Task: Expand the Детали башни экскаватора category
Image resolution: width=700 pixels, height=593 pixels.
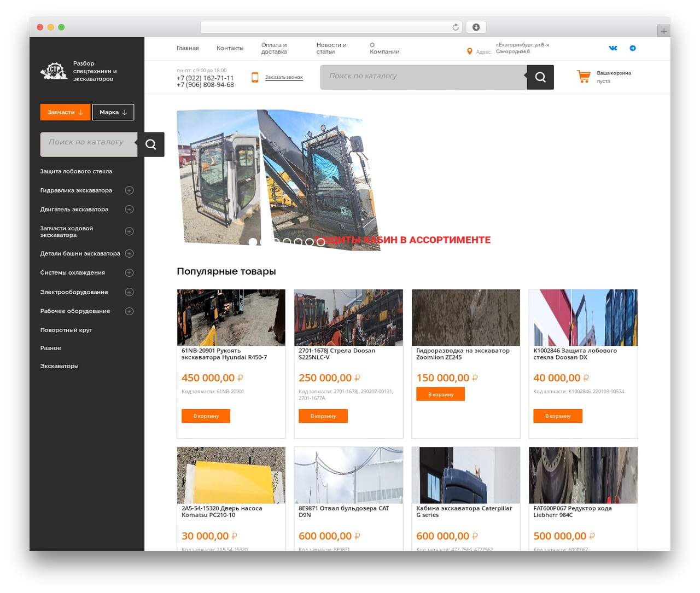Action: (129, 253)
